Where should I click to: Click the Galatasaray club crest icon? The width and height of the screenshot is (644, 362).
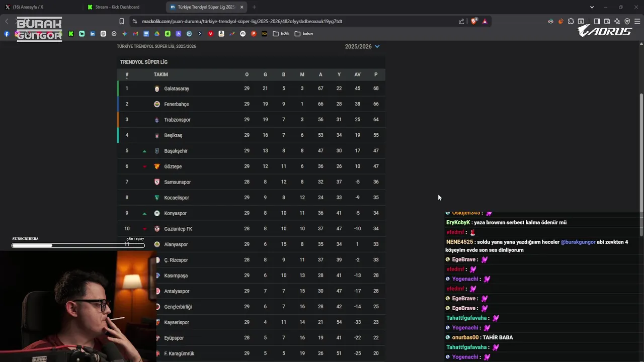[x=157, y=88]
